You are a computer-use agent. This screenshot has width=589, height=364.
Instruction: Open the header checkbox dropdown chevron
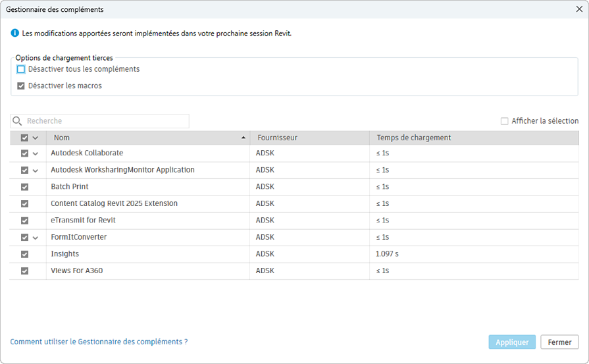36,138
